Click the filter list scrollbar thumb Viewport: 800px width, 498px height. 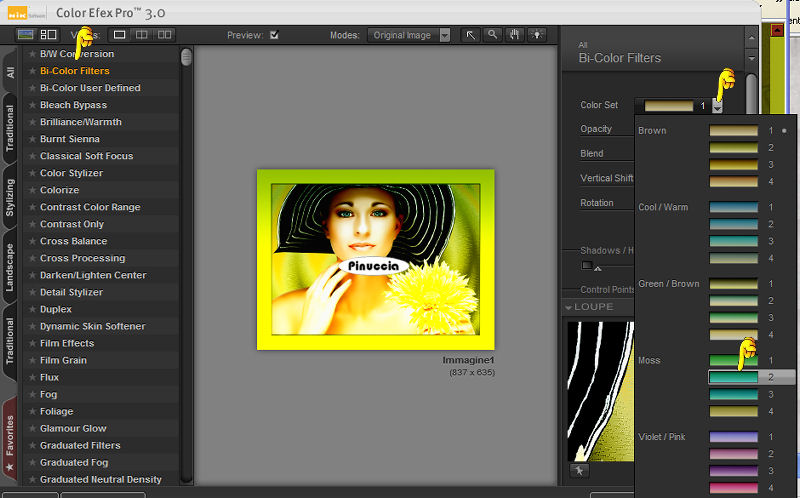tap(186, 57)
